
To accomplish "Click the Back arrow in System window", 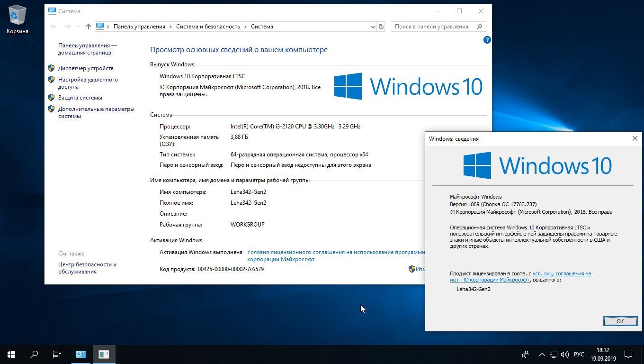I will coord(54,27).
